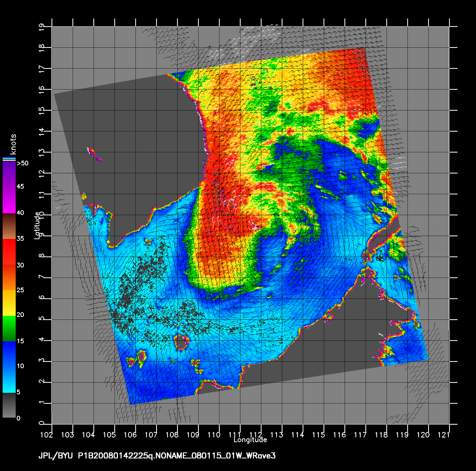Click latitude tick label '14'
The image size is (476, 471).
pyautogui.click(x=42, y=132)
